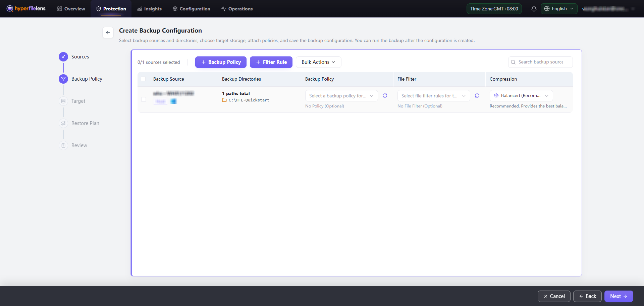Refresh the file filter list

pos(477,96)
